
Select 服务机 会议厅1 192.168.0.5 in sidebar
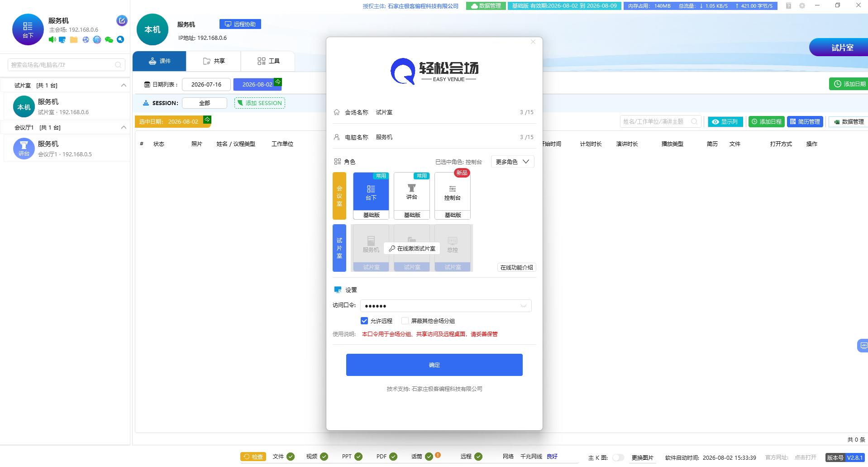[67, 149]
